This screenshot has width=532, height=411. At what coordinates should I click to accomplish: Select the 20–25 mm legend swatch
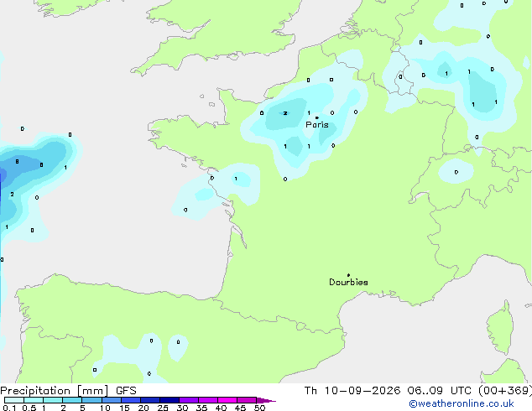point(150,400)
